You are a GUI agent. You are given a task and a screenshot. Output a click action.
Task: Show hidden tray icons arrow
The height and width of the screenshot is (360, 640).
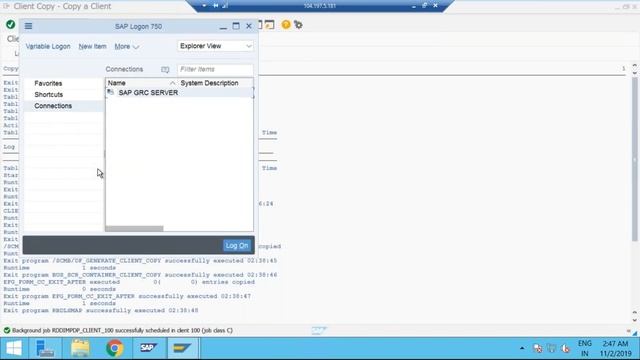pyautogui.click(x=522, y=348)
